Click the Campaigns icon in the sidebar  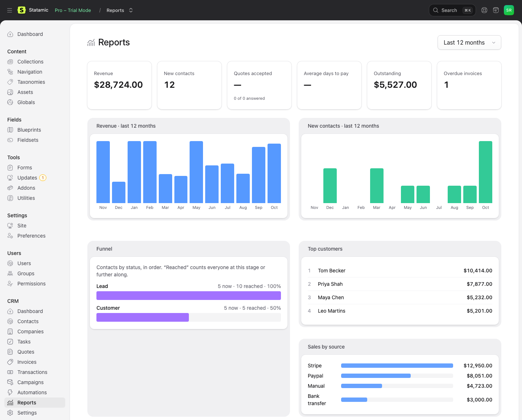(x=10, y=382)
